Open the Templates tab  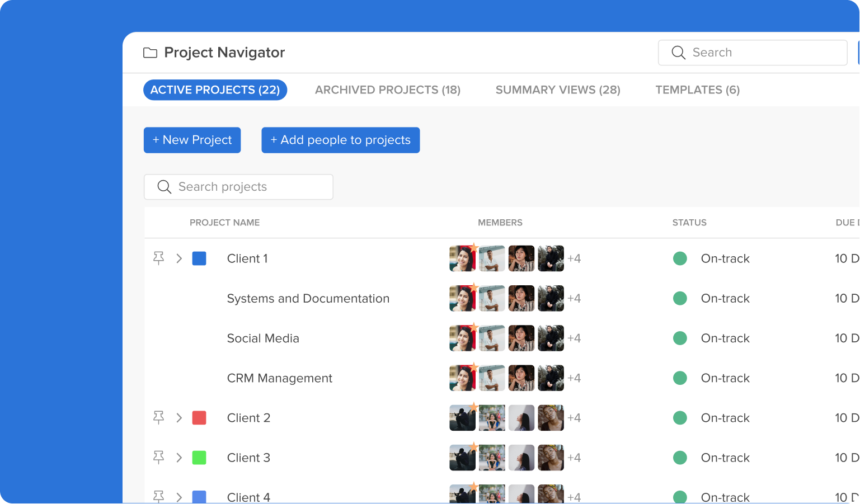(x=698, y=90)
